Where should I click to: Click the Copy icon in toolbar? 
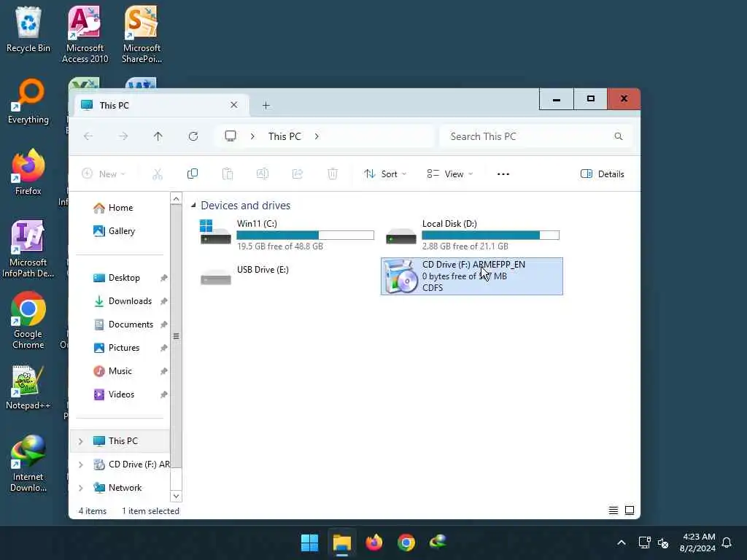click(193, 174)
